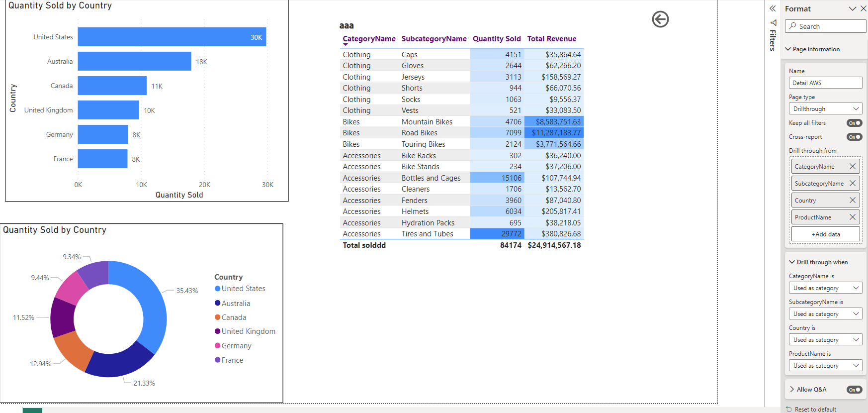Click the back arrow button on the report canvas
The image size is (868, 413).
[x=660, y=19]
